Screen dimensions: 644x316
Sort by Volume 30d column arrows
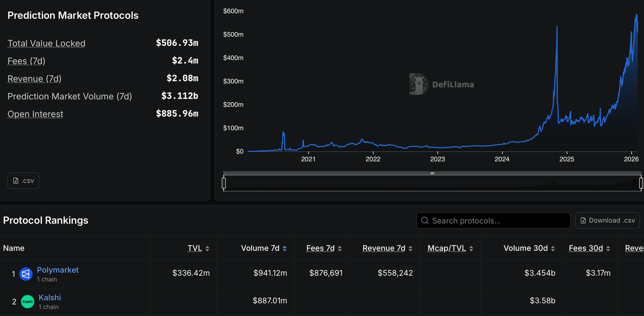tap(553, 248)
